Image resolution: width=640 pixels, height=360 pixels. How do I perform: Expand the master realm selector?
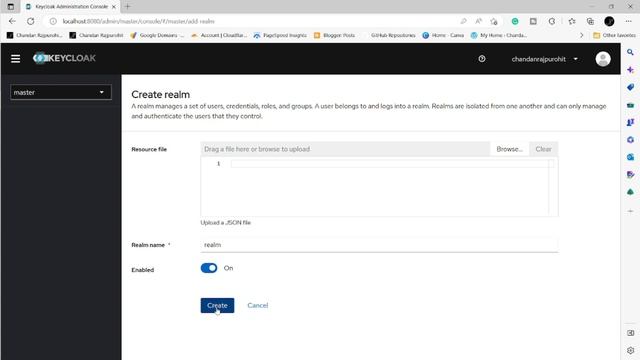[61, 92]
